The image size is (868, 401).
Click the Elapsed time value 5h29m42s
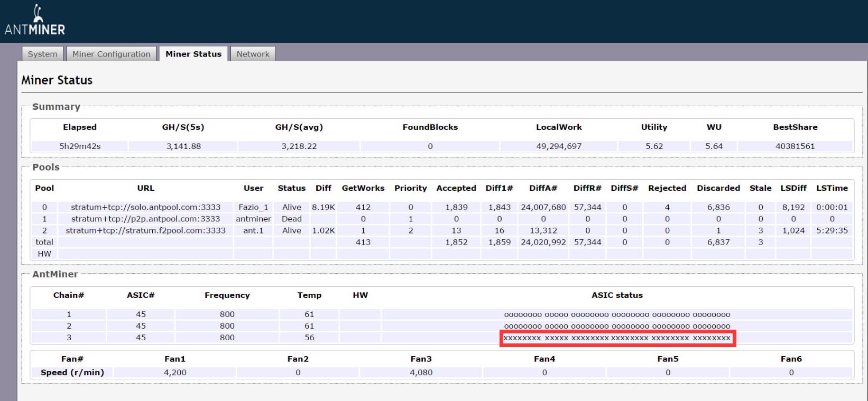pyautogui.click(x=80, y=146)
